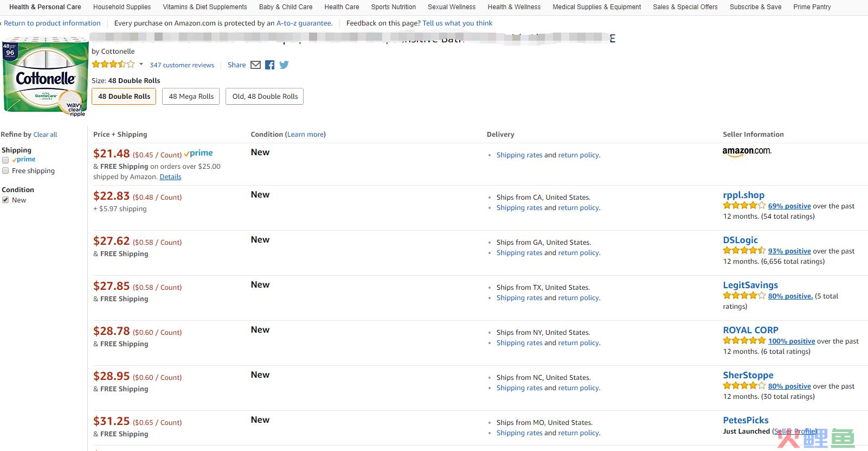Share the product on Facebook
Screen dimensions: 868x451
[269, 65]
